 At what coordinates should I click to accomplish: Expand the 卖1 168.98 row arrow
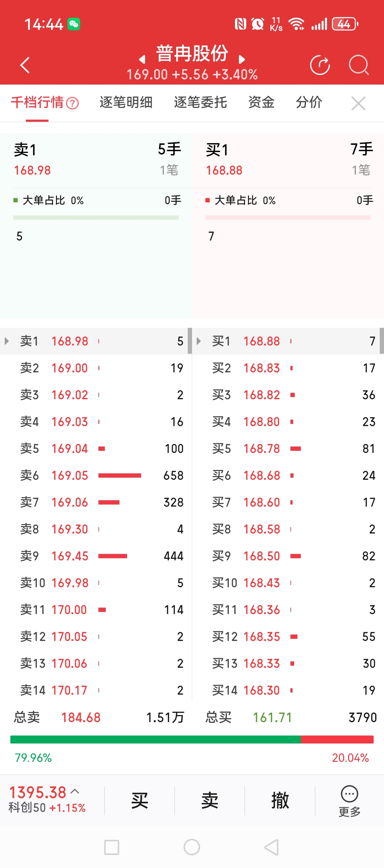(x=7, y=341)
